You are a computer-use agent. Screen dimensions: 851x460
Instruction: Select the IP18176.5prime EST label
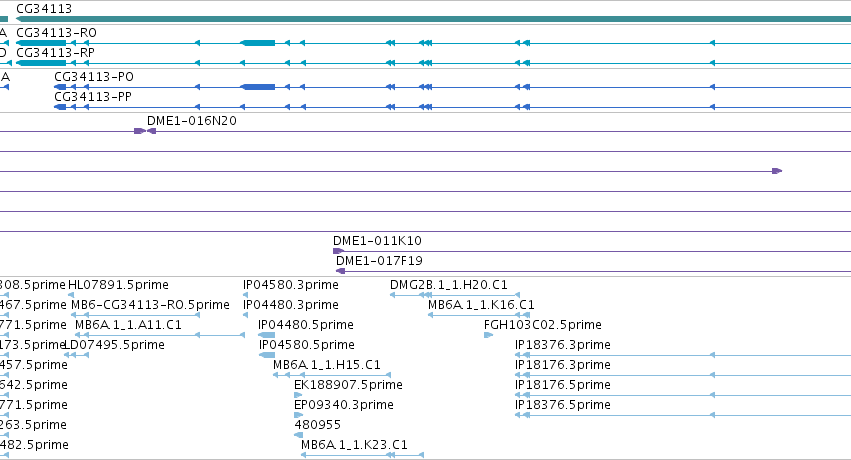tap(563, 385)
